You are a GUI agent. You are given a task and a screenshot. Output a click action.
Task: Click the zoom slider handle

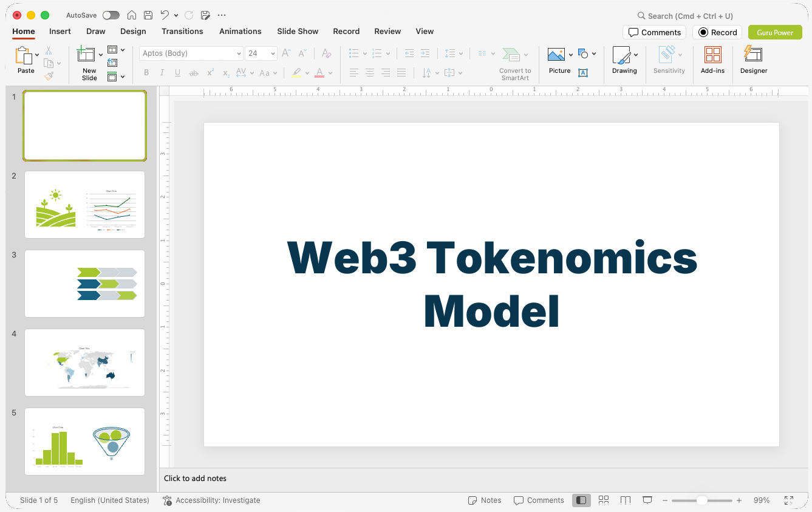point(702,500)
